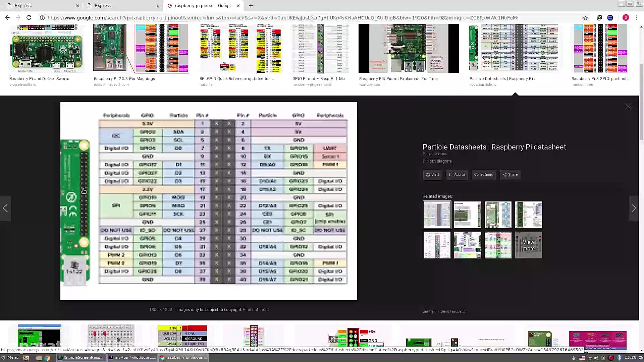Click the browser back arrow
This screenshot has height=362, width=644.
pyautogui.click(x=7, y=18)
